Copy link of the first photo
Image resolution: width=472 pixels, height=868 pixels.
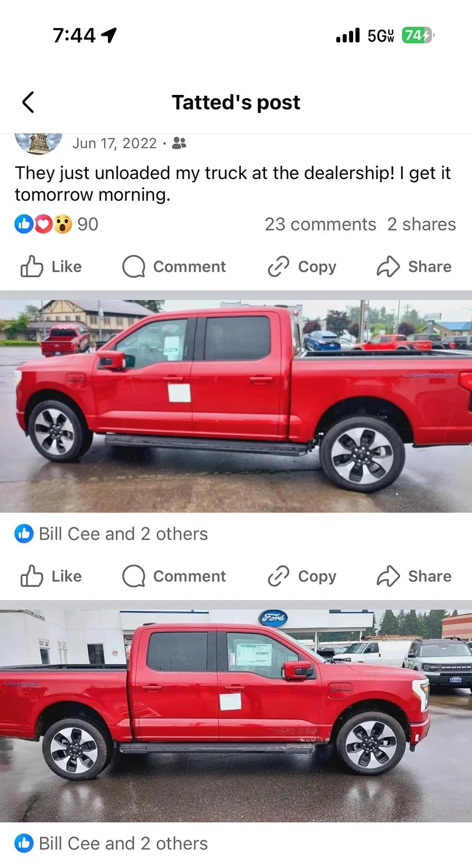pos(302,576)
